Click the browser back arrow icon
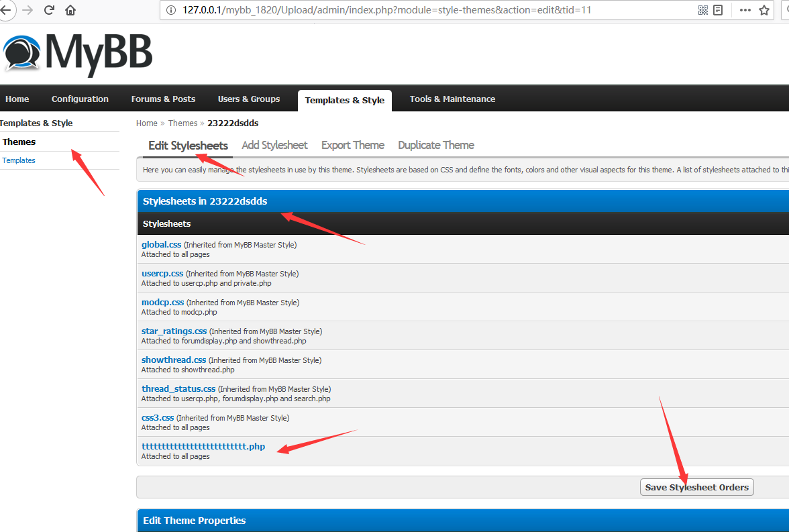 [5, 10]
